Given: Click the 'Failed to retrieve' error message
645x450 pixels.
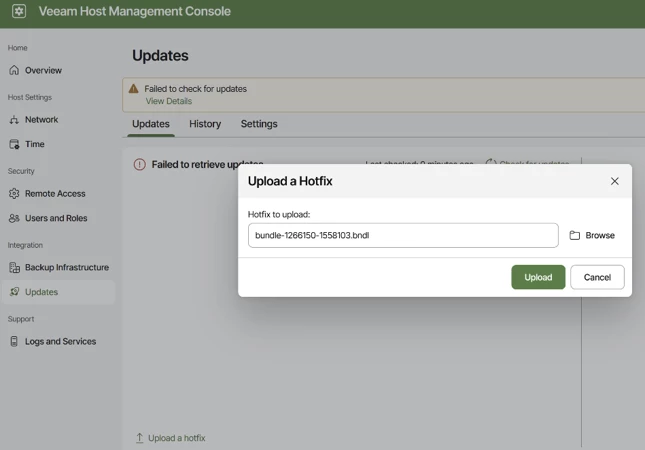Looking at the screenshot, I should [x=207, y=165].
